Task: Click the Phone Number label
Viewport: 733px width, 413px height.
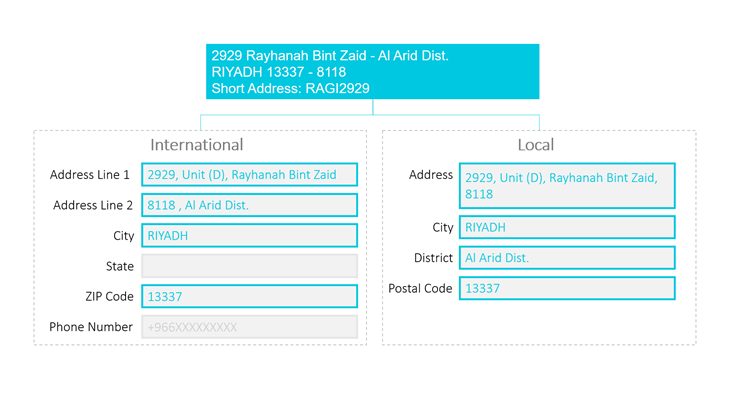Action: click(x=91, y=327)
